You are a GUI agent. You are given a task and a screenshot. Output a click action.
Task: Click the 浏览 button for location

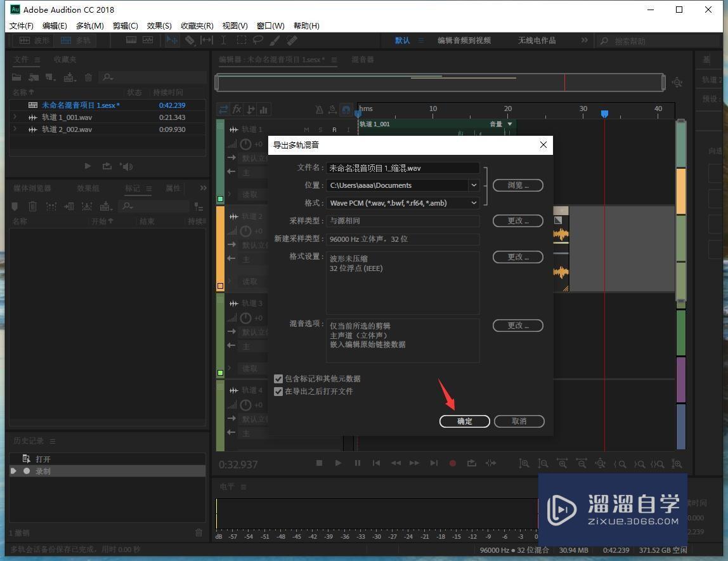click(517, 185)
